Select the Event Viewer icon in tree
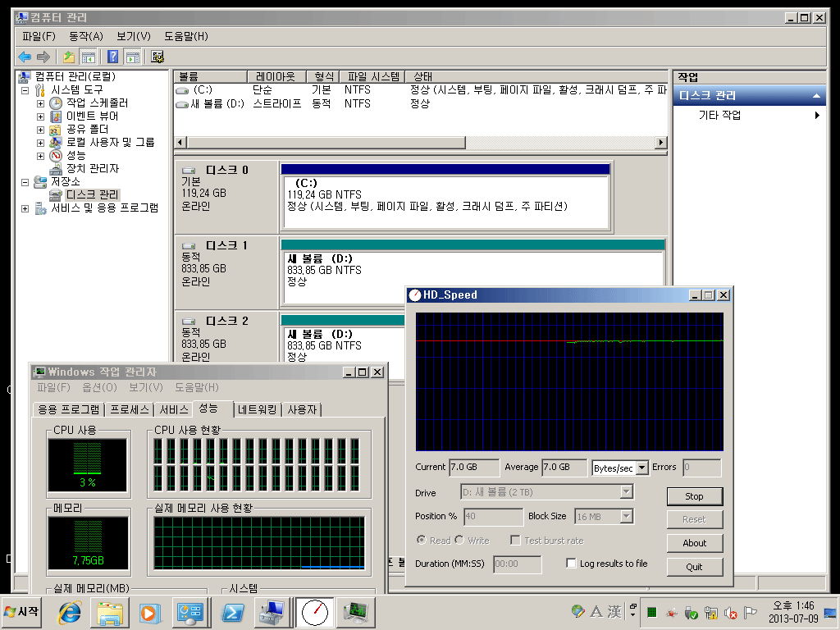The width and height of the screenshot is (840, 630). (56, 116)
